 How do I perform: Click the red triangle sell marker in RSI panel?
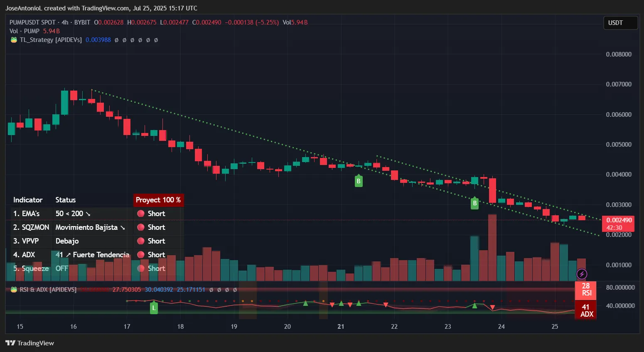pyautogui.click(x=332, y=304)
